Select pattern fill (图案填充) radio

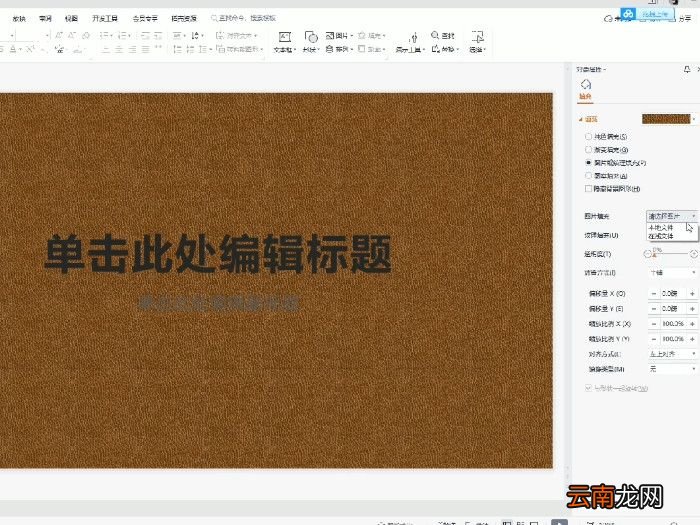588,176
